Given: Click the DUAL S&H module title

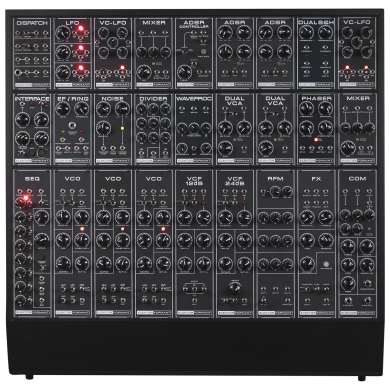Looking at the screenshot, I should click(316, 23).
